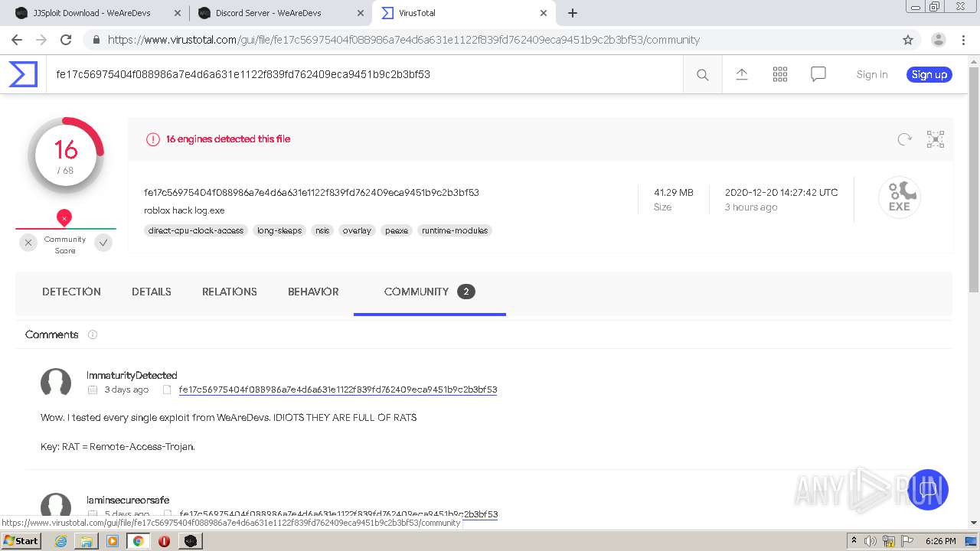
Task: Vote harmless with the checkmark community icon
Action: pyautogui.click(x=103, y=243)
